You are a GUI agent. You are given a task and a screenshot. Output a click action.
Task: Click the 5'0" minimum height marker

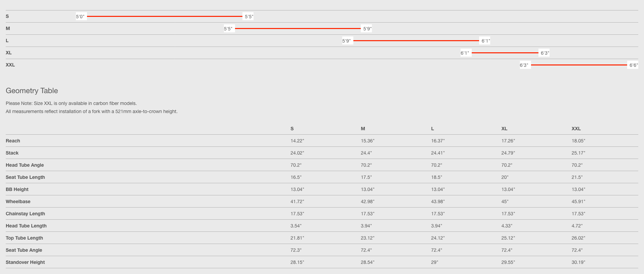[x=80, y=17]
